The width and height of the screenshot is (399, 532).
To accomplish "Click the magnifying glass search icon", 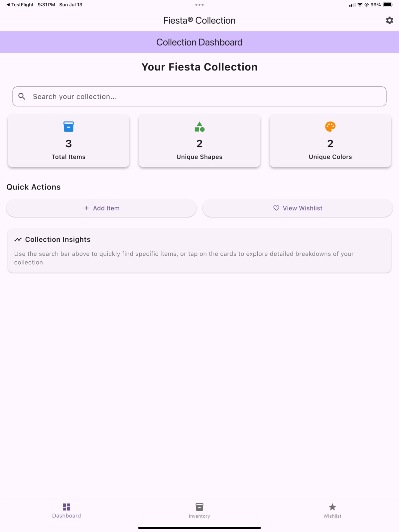I will (22, 96).
